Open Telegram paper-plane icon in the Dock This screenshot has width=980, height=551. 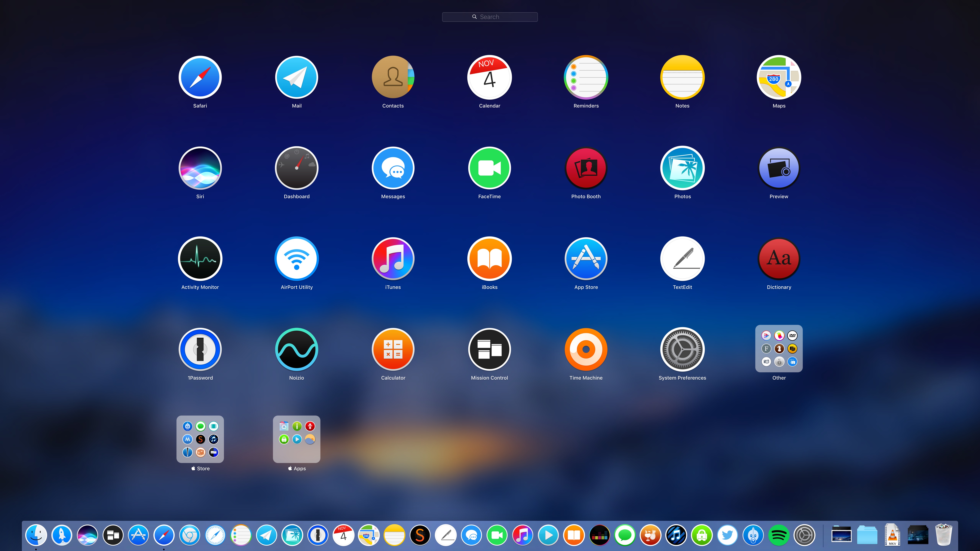coord(266,535)
